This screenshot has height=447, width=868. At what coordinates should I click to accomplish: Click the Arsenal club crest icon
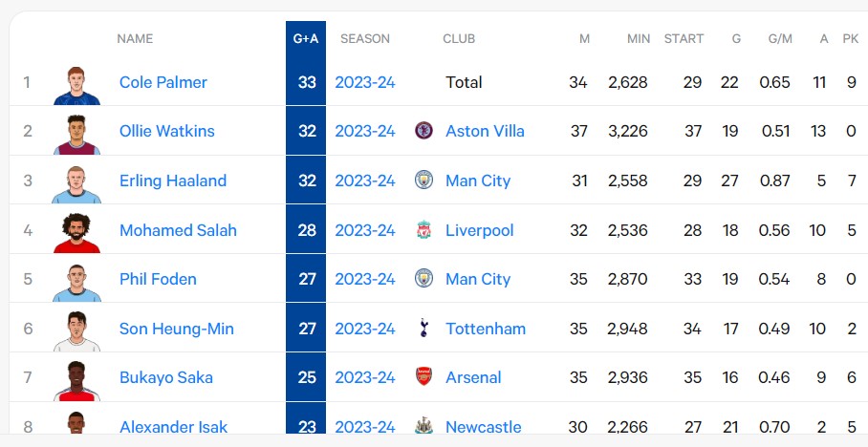coord(423,376)
